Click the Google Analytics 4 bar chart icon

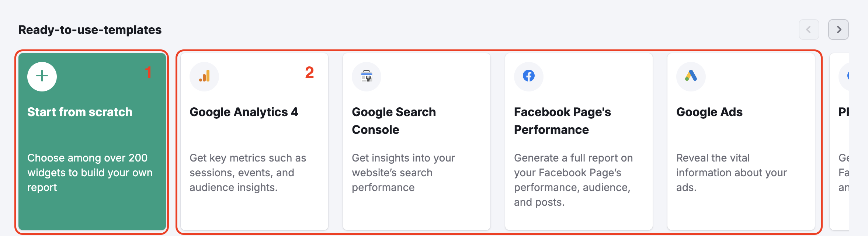click(204, 76)
